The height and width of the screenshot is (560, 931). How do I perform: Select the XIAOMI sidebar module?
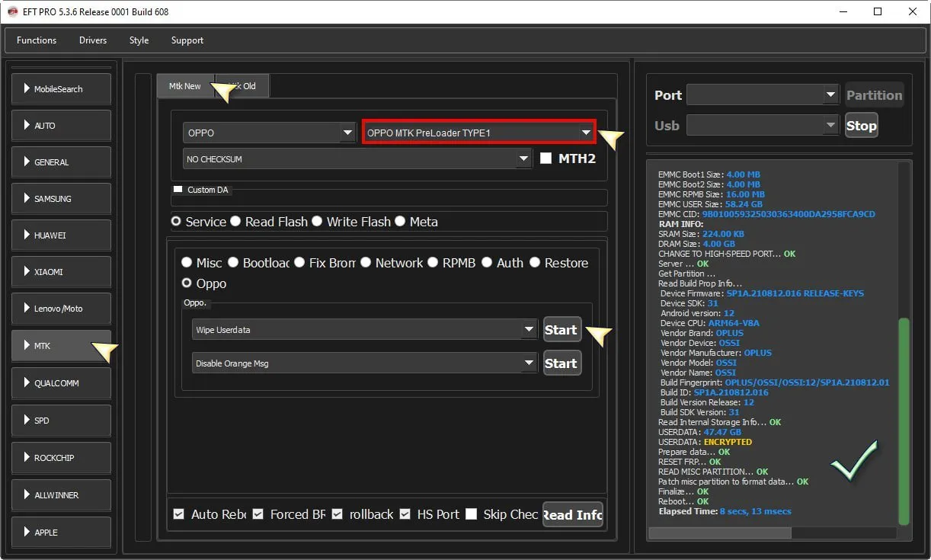[x=61, y=272]
